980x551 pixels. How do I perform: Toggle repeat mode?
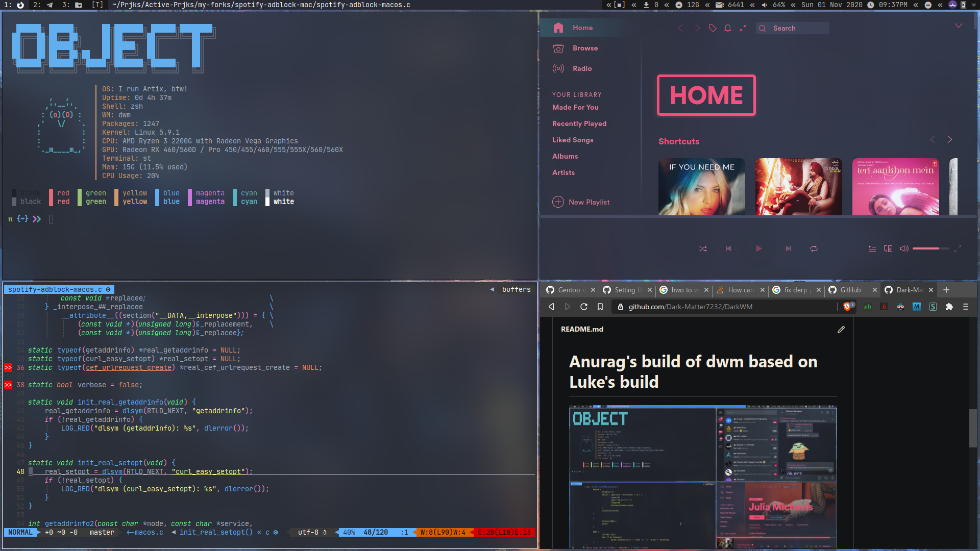pos(814,249)
